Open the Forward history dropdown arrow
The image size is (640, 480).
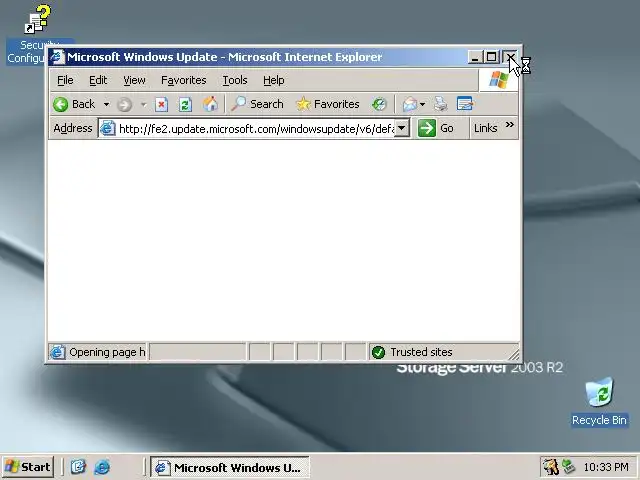pos(143,104)
